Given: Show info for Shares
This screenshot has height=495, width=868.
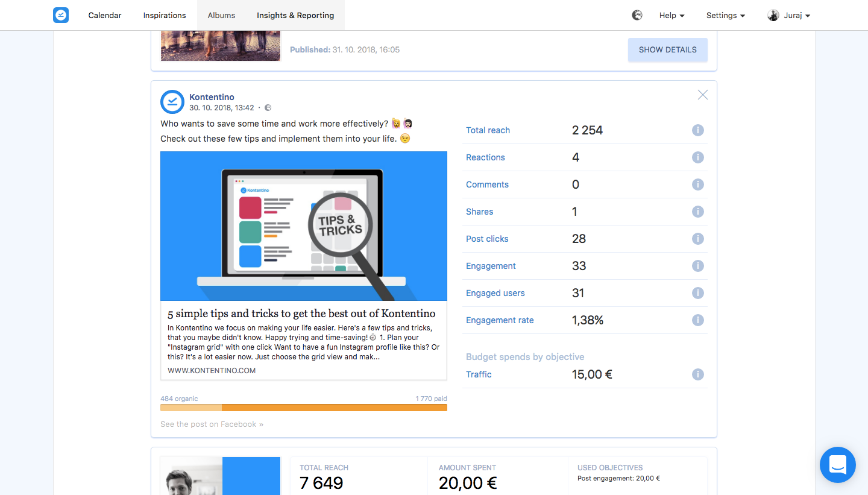Looking at the screenshot, I should click(x=698, y=212).
